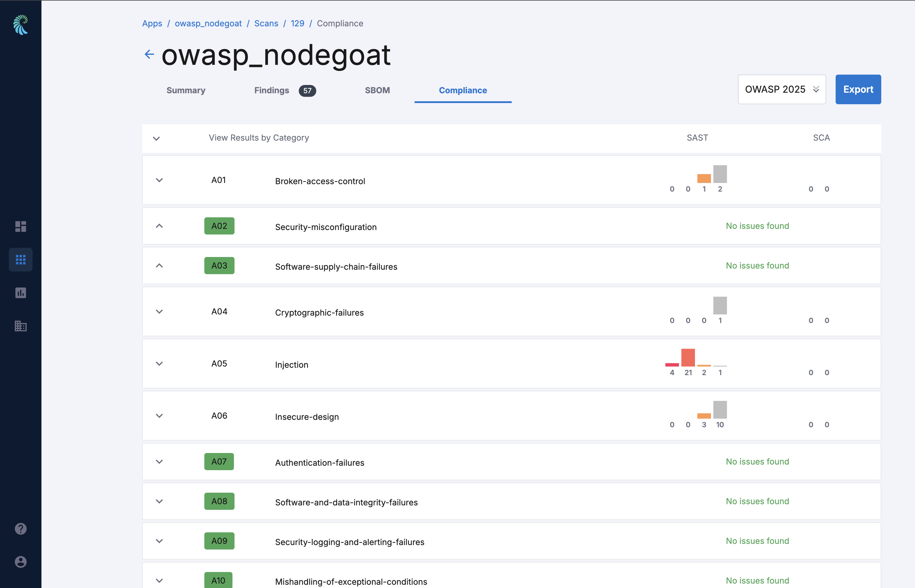Click the SAST column header
The image size is (915, 588).
697,138
